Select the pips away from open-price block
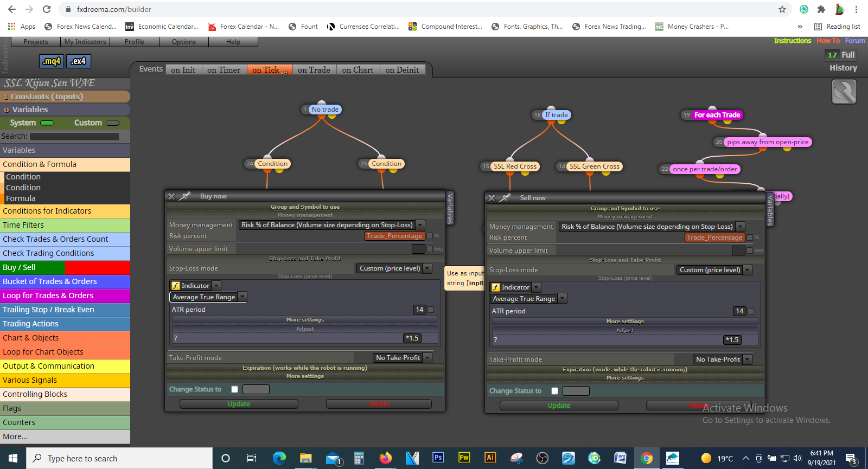The width and height of the screenshot is (868, 469). pos(768,142)
